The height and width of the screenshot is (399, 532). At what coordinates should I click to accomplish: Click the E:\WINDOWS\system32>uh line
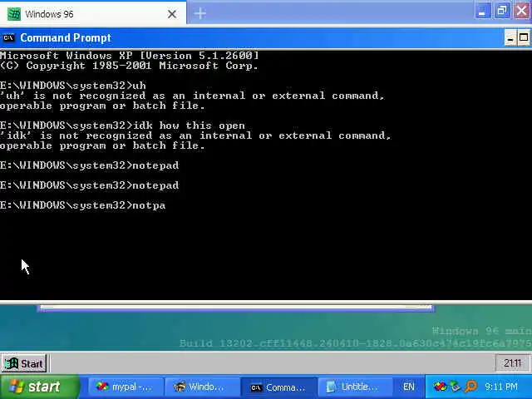point(73,86)
